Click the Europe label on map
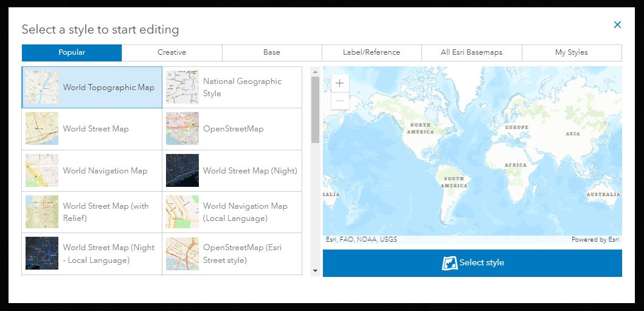 [517, 127]
